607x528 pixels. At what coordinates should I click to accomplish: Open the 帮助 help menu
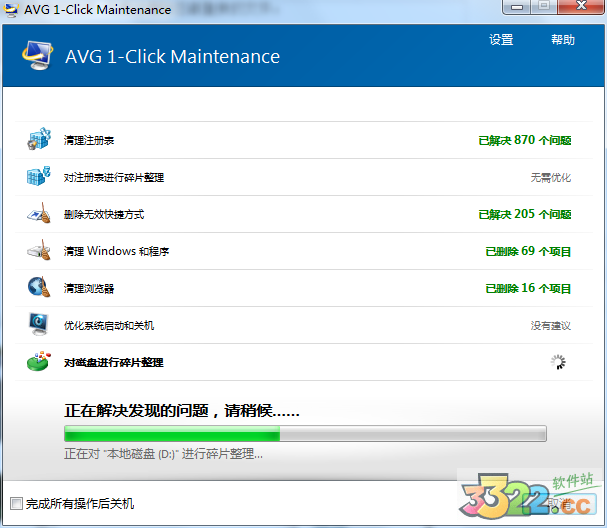tap(563, 39)
